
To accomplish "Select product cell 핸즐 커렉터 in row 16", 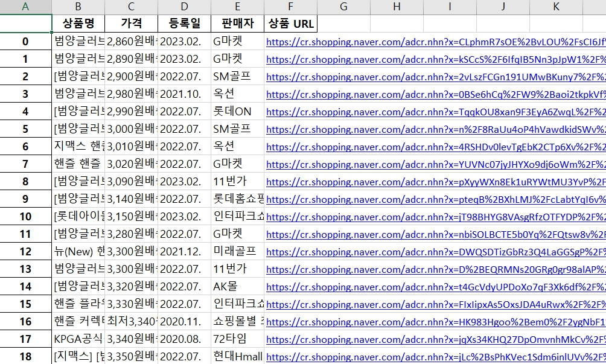I will coord(78,321).
